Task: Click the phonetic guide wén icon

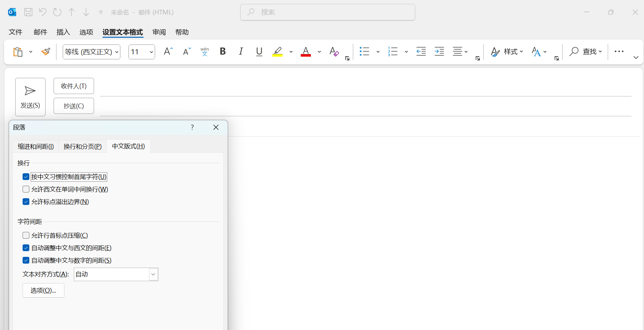Action: point(204,52)
